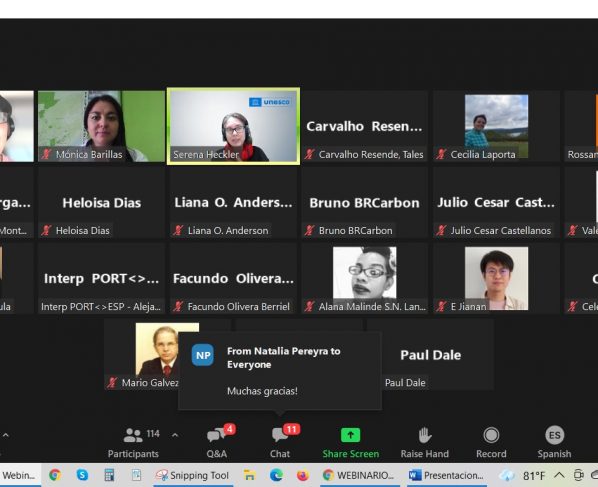Open the Q&A panel
The height and width of the screenshot is (487, 598).
pos(217,442)
